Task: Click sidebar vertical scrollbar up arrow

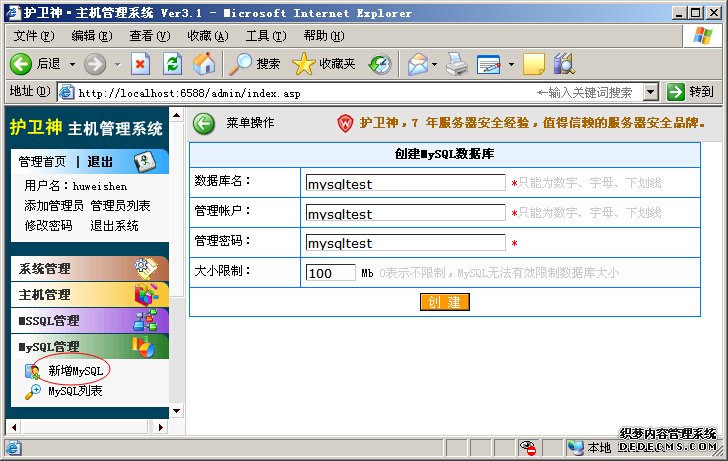Action: pyautogui.click(x=177, y=115)
